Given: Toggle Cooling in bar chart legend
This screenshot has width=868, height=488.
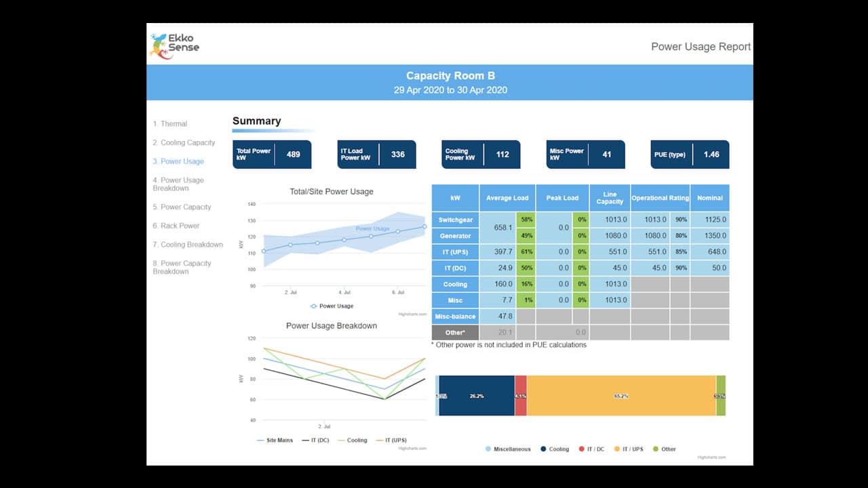Looking at the screenshot, I should click(555, 449).
